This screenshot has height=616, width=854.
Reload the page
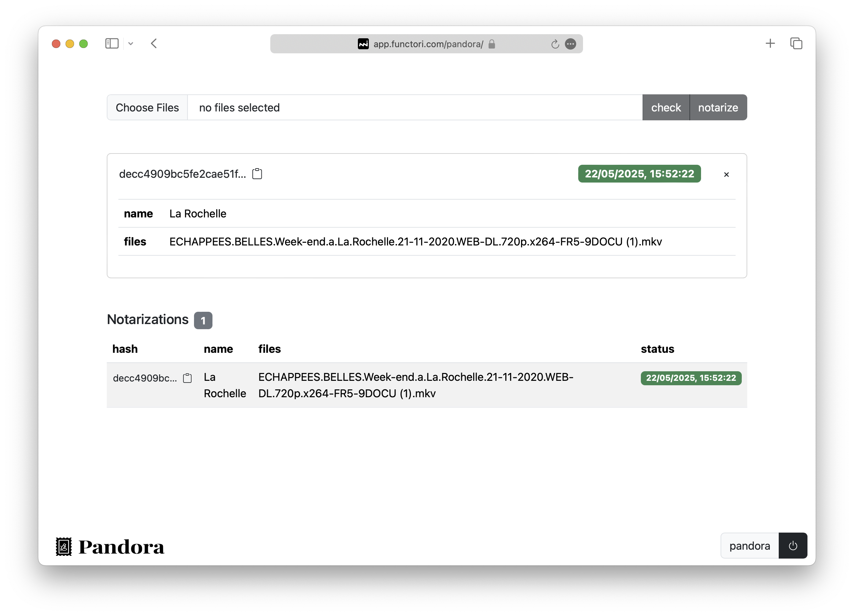point(555,44)
